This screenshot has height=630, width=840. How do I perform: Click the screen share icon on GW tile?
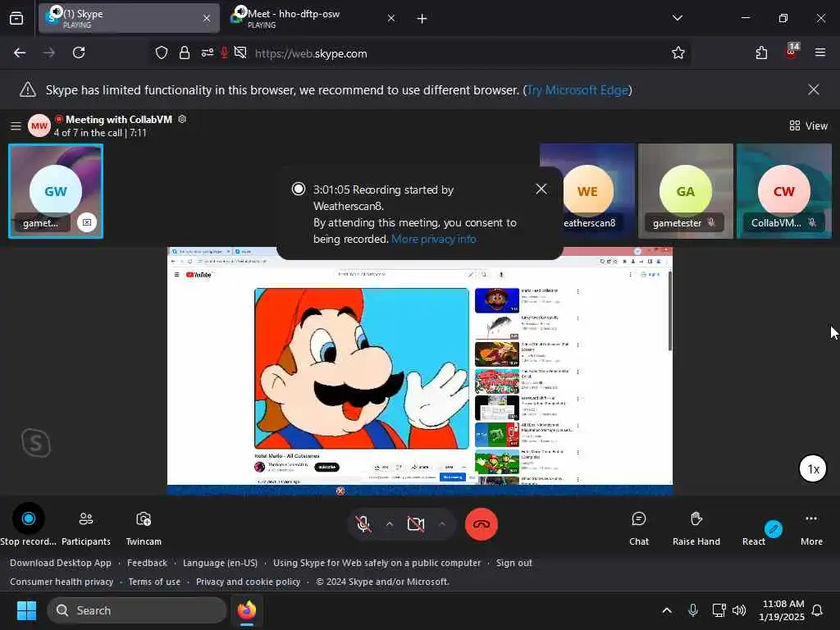(87, 221)
